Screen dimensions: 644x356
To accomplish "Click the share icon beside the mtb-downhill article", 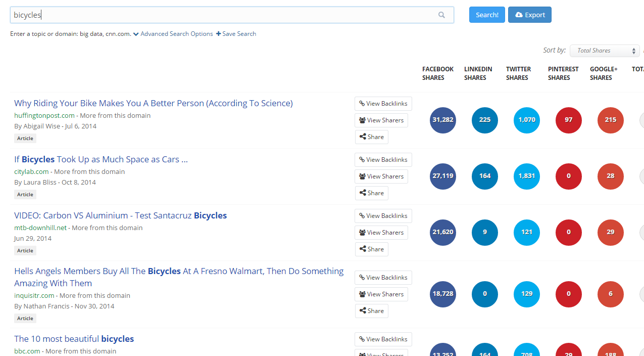I will [x=362, y=249].
